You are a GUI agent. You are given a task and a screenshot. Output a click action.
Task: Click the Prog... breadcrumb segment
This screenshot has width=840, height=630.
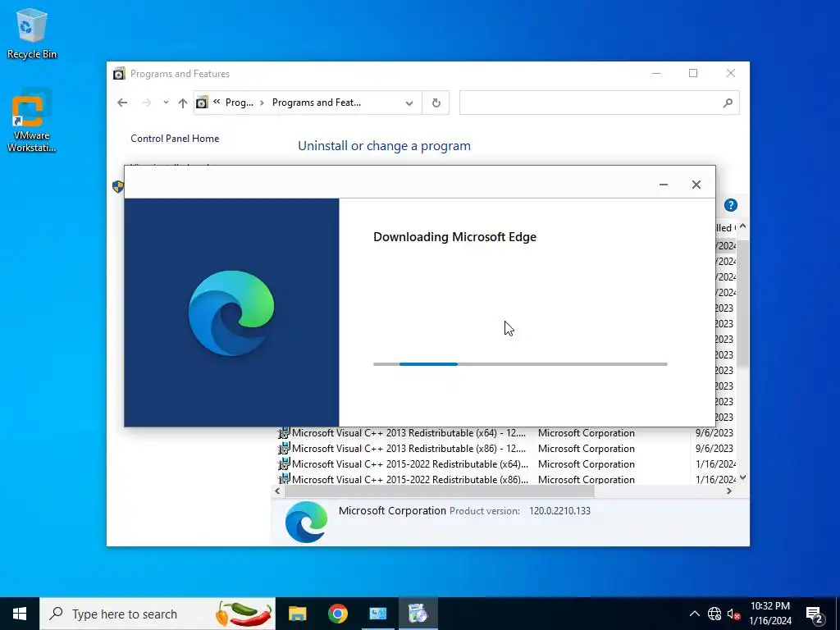click(x=239, y=103)
